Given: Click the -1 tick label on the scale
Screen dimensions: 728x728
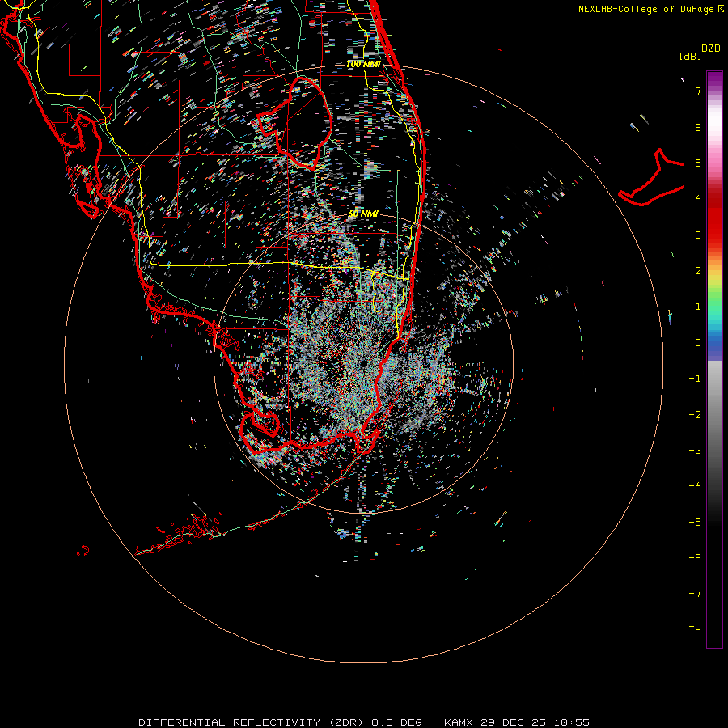Looking at the screenshot, I should (x=695, y=379).
